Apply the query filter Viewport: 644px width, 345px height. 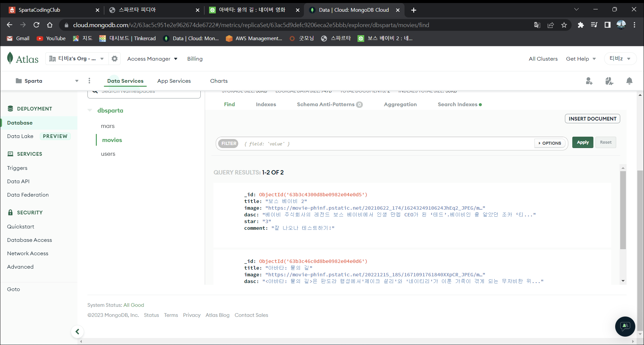pyautogui.click(x=583, y=142)
